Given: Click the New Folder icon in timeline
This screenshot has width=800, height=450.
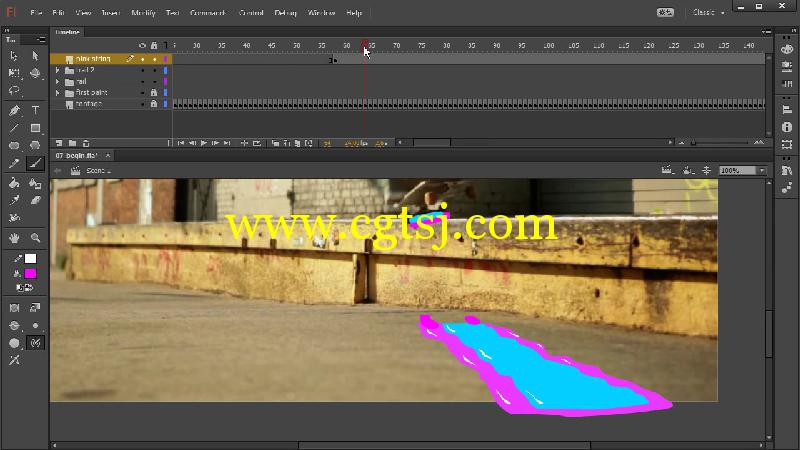Looking at the screenshot, I should (x=72, y=143).
